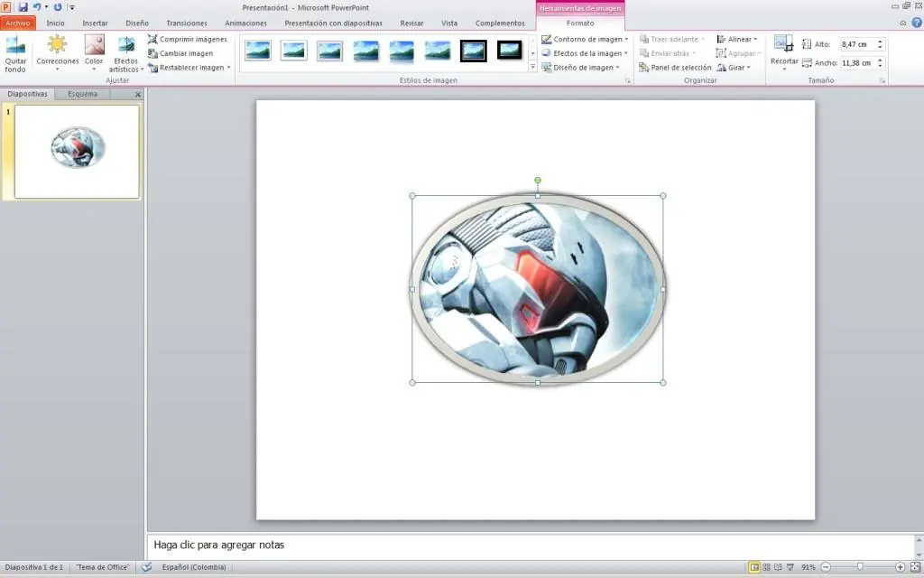
Task: Click the Recortar crop tool
Action: (x=784, y=51)
